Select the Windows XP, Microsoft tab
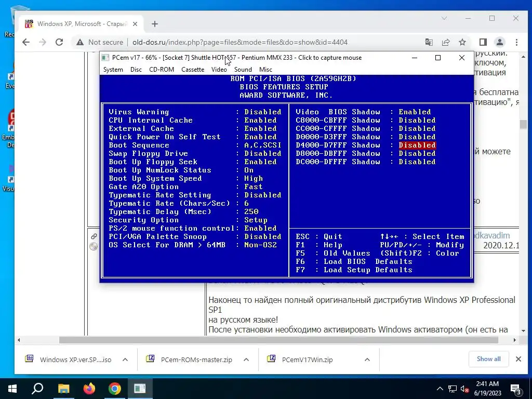Viewport: 532px width, 399px height. (x=81, y=24)
